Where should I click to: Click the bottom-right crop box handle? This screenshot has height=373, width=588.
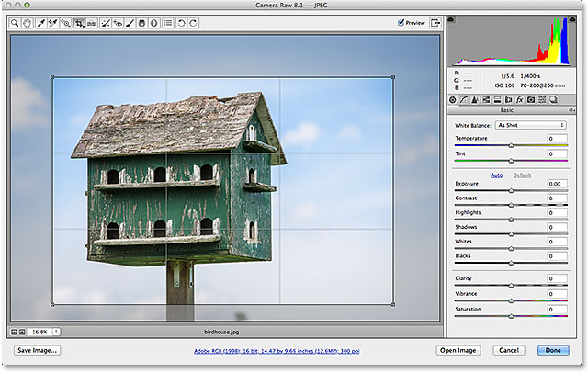click(x=393, y=304)
